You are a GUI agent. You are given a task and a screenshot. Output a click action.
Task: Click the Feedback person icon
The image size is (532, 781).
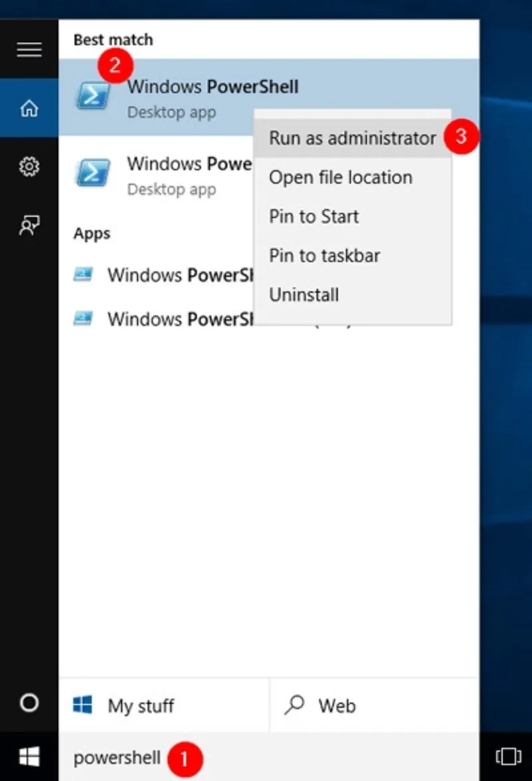[29, 226]
